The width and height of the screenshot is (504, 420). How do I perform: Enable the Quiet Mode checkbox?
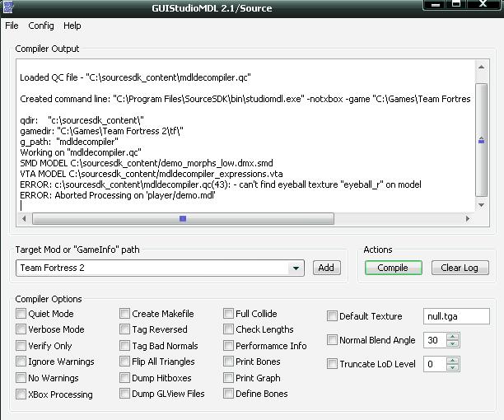pos(21,314)
